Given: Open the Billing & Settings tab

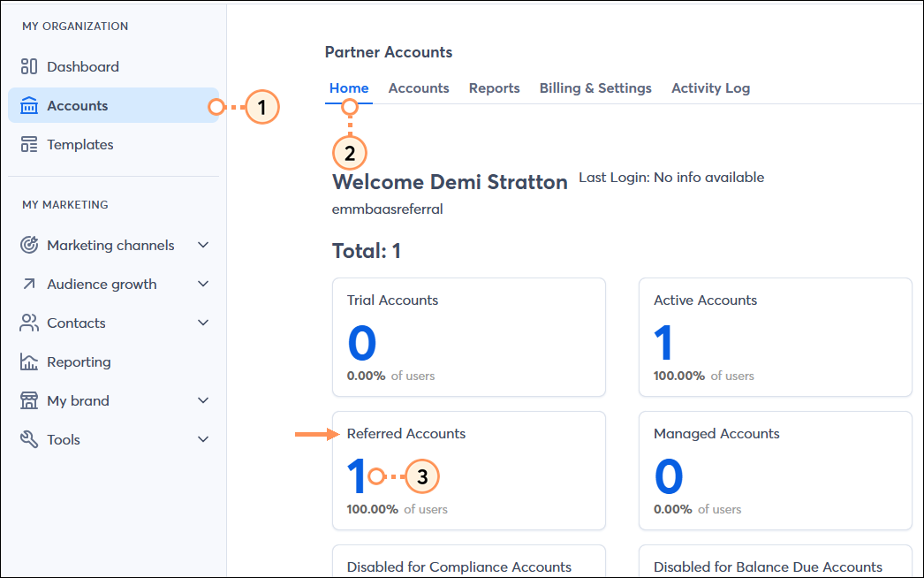Looking at the screenshot, I should pyautogui.click(x=595, y=88).
